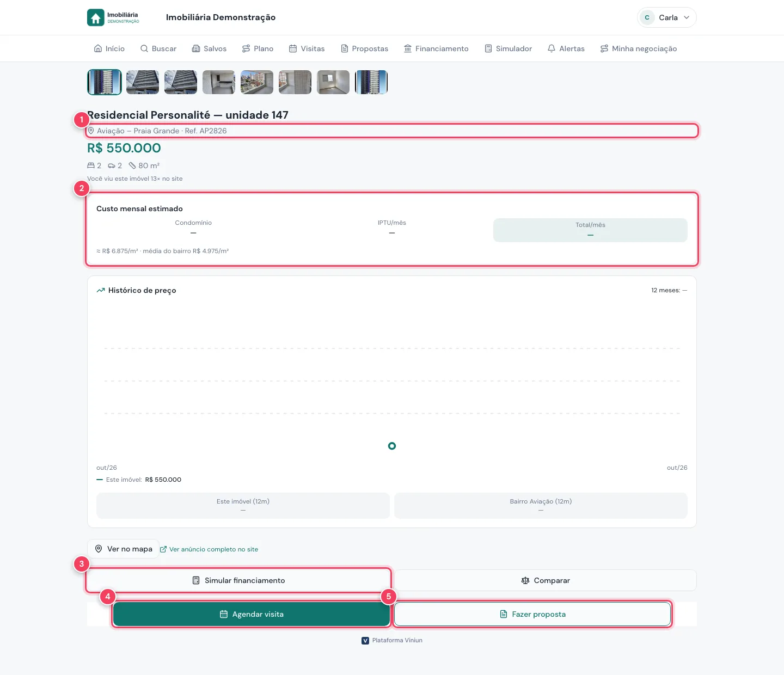This screenshot has height=675, width=784.
Task: Click the Fazer proposta button
Action: pyautogui.click(x=532, y=614)
